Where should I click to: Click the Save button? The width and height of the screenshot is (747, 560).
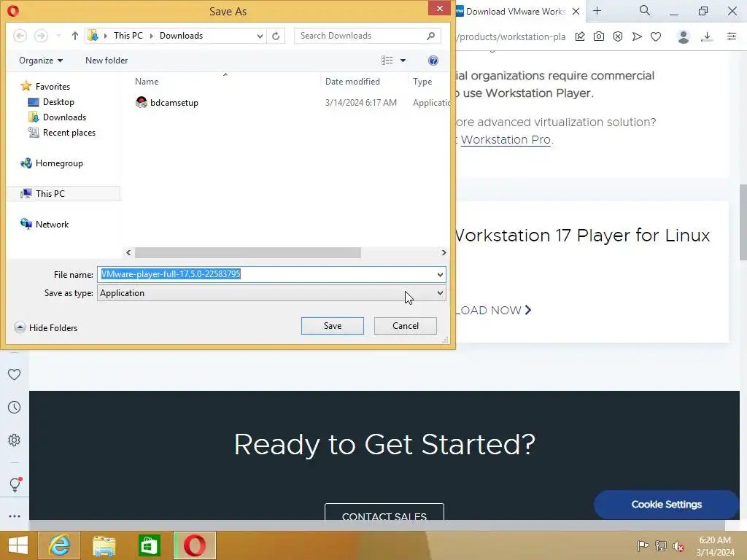pyautogui.click(x=333, y=326)
